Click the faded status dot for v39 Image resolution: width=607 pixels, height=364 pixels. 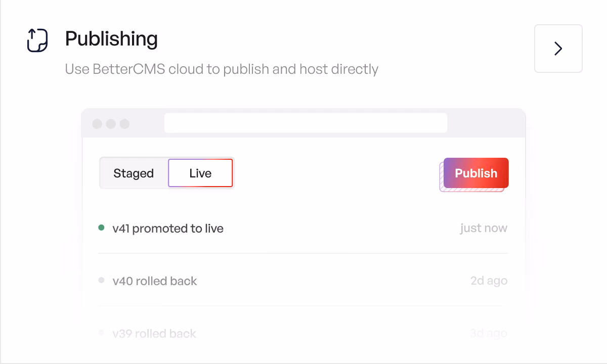(x=101, y=333)
